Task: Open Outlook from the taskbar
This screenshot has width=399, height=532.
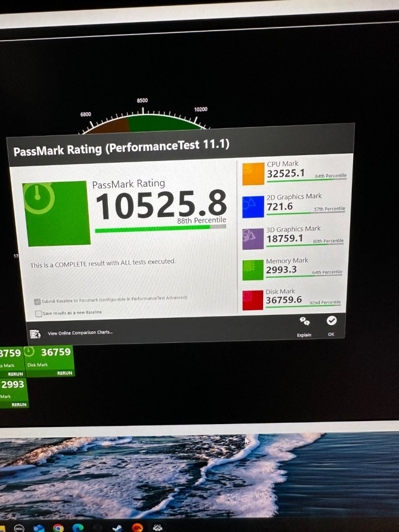Action: coord(39,528)
